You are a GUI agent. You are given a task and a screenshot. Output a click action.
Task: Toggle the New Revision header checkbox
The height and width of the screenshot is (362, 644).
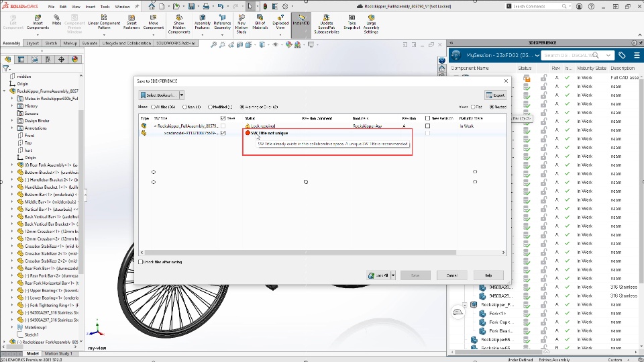(x=427, y=118)
